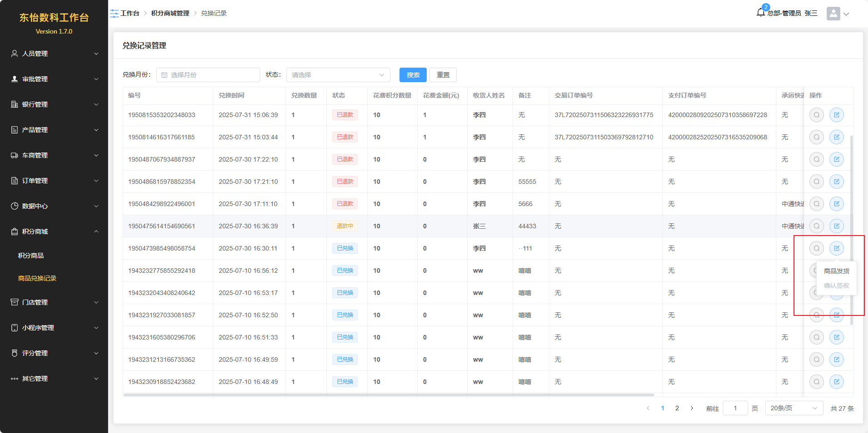Click edit icon for record 1950473985498058754
Viewport: 868px width, 433px height.
tap(836, 248)
